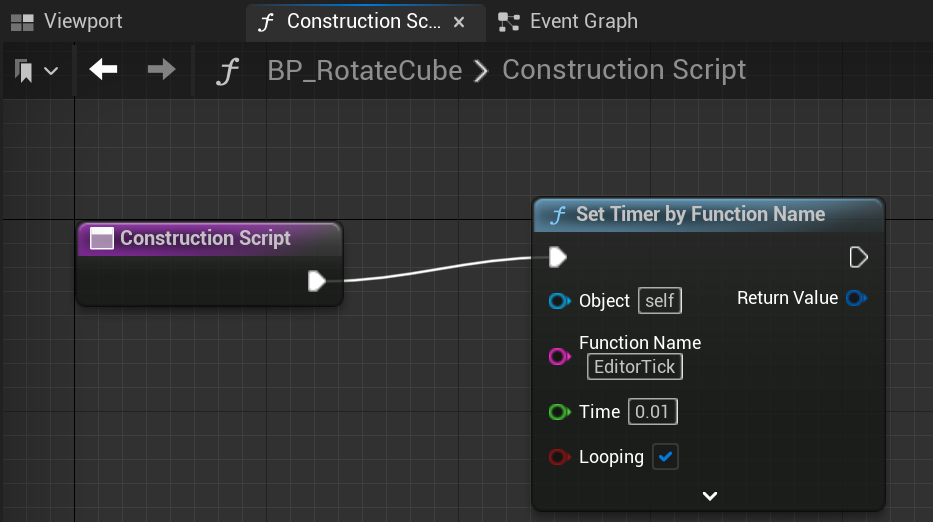Click the Object input pin
The image size is (933, 522).
pyautogui.click(x=559, y=301)
